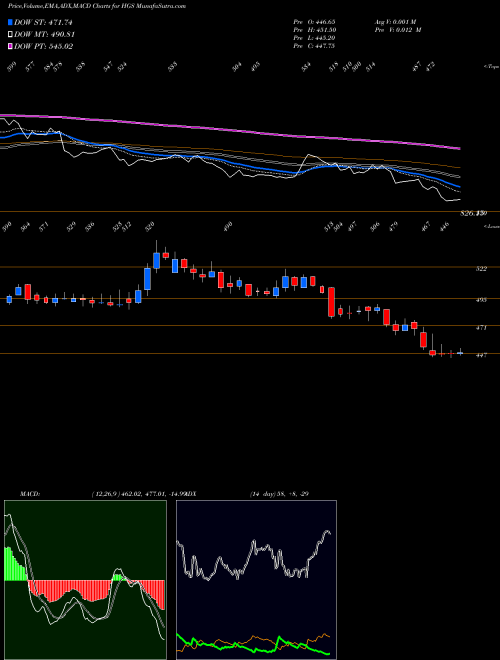The width and height of the screenshot is (500, 660).
Task: Click the 522 price level label
Action: click(481, 269)
